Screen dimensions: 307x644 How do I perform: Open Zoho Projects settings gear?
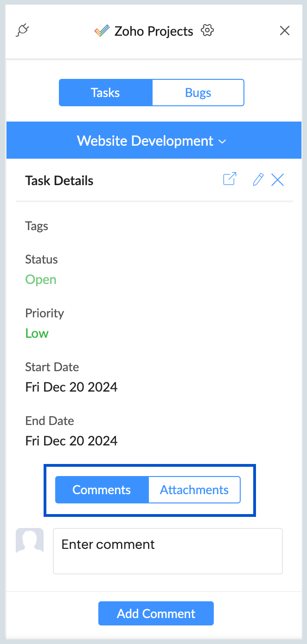point(207,31)
